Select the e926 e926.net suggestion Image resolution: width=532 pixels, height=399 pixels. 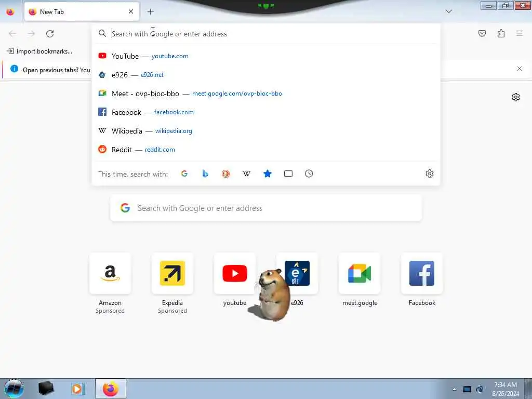266,75
